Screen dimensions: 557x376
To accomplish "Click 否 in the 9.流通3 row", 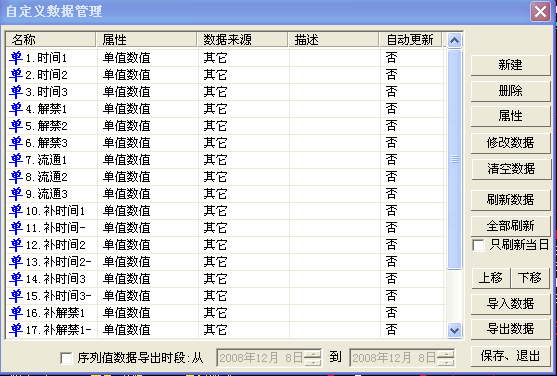I will tap(391, 194).
